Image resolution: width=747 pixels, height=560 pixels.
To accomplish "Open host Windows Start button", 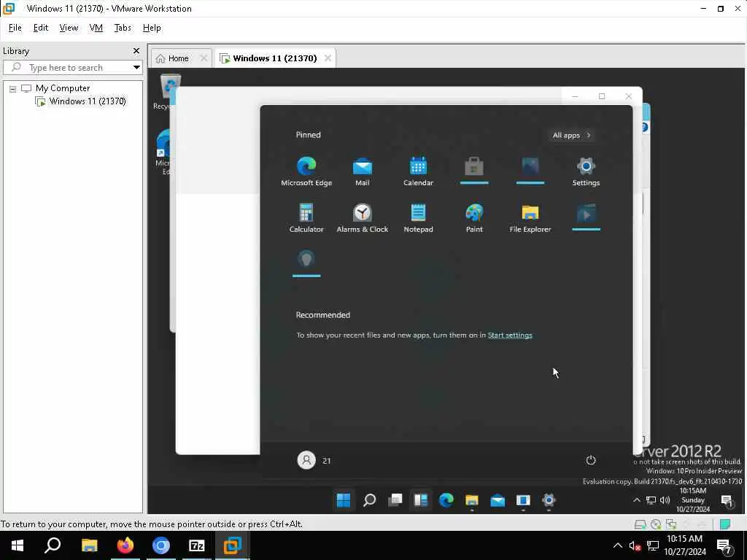I will [18, 545].
